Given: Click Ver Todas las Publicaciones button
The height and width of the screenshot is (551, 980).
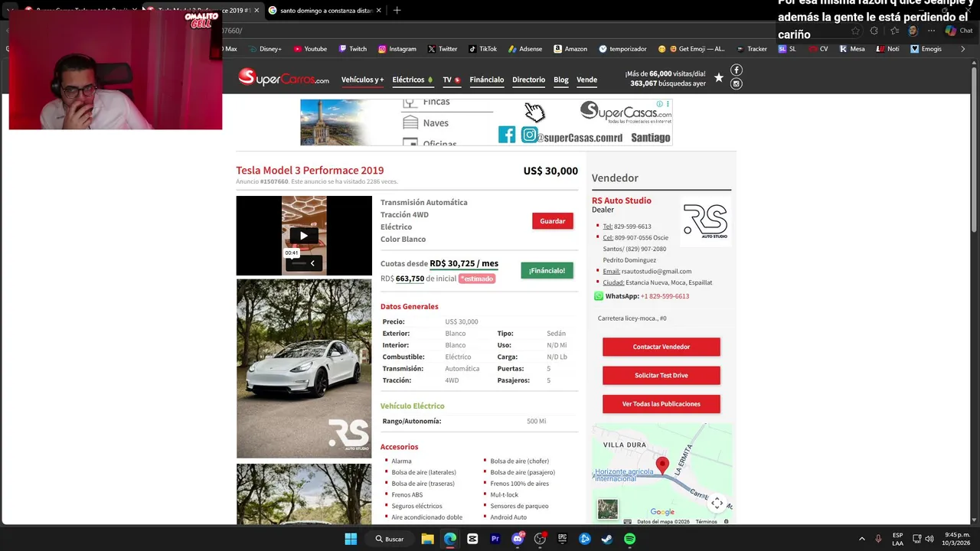Looking at the screenshot, I should click(x=661, y=403).
